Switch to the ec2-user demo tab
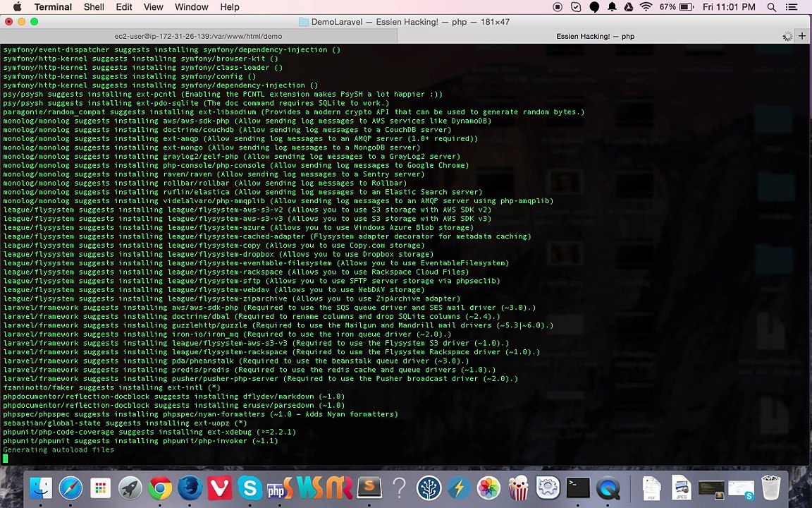 pos(198,36)
